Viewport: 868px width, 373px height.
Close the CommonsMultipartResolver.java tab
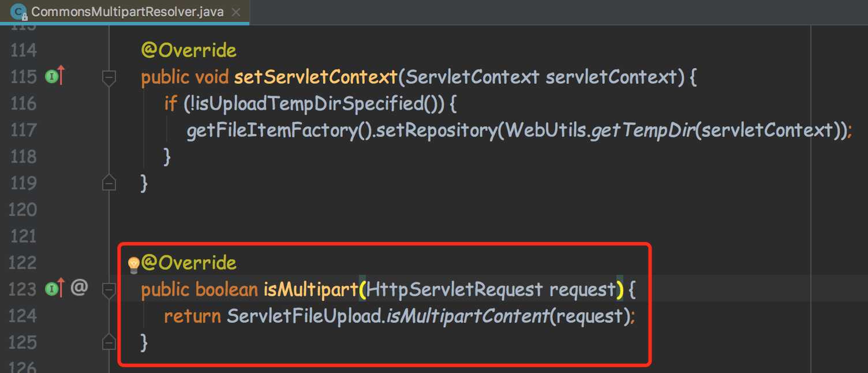point(235,12)
